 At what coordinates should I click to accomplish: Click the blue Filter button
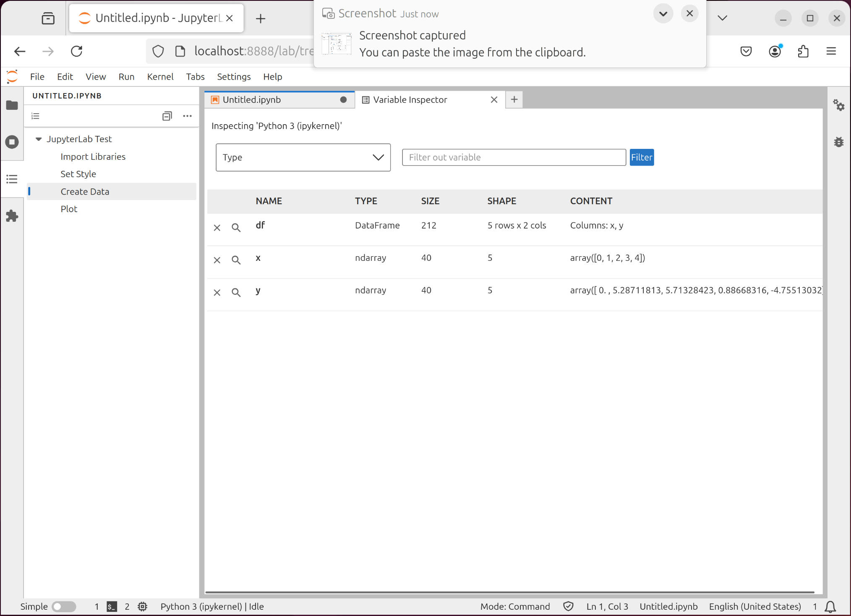642,157
